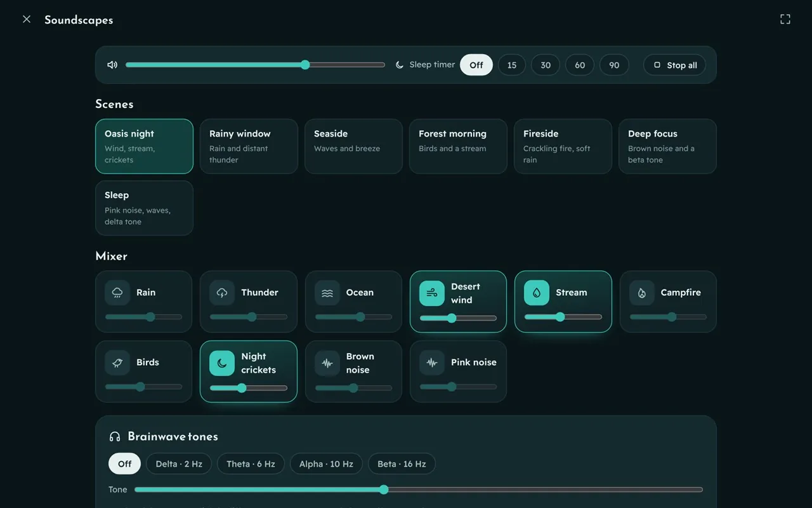Screen dimensions: 812x508
Task: Toggle the Desert wind icon
Action: click(x=432, y=293)
